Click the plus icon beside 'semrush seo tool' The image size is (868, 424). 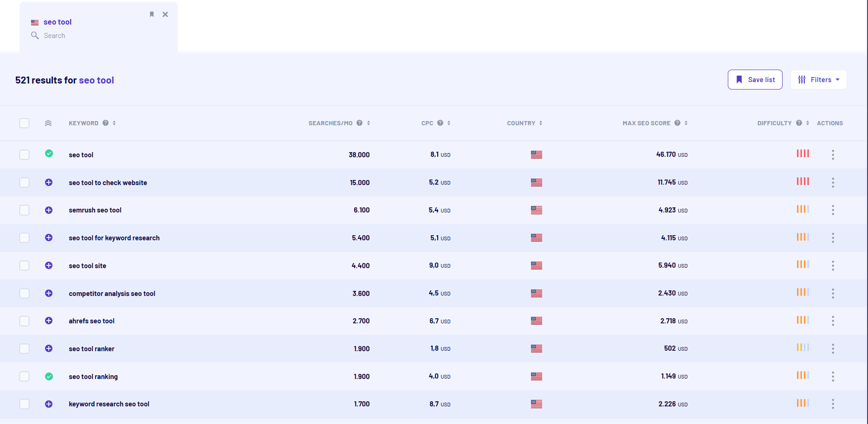[49, 210]
